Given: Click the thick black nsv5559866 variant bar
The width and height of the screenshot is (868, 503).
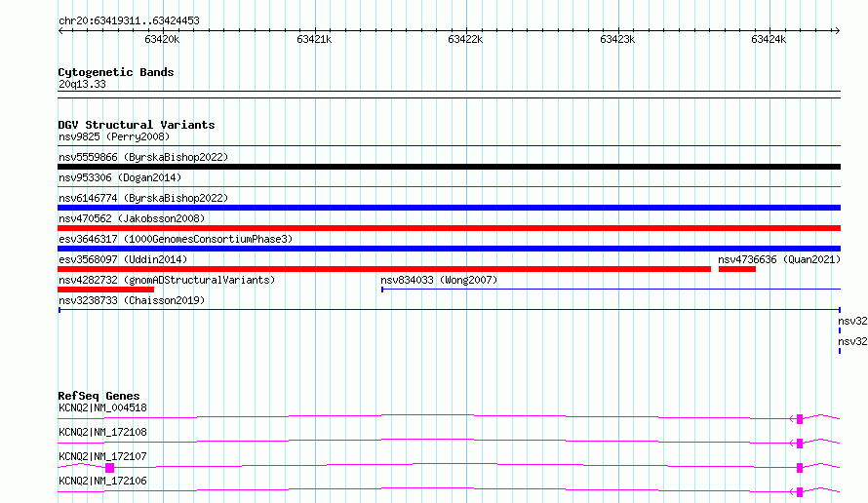Looking at the screenshot, I should coord(449,167).
